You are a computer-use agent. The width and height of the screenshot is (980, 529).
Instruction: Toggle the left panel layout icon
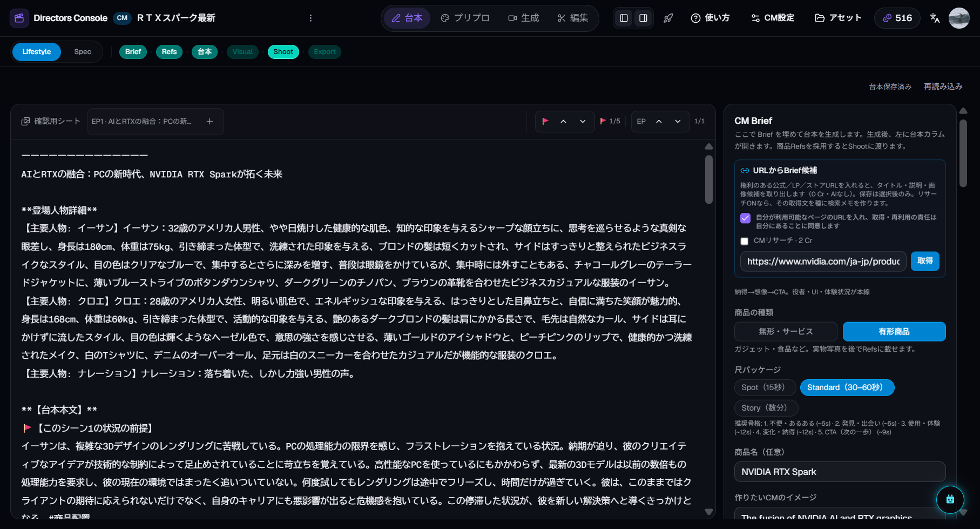coord(624,18)
